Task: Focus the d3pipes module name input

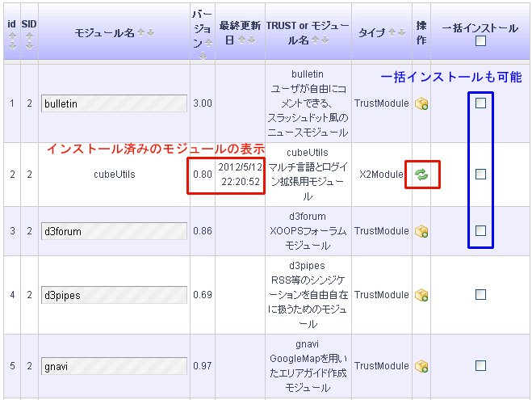Action: click(114, 295)
